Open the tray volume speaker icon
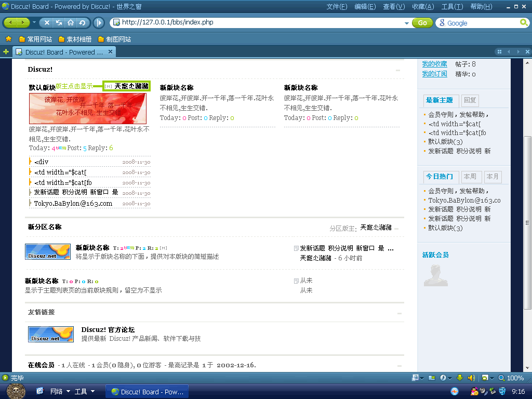Screen dimensions: 532x399 pyautogui.click(x=484, y=392)
